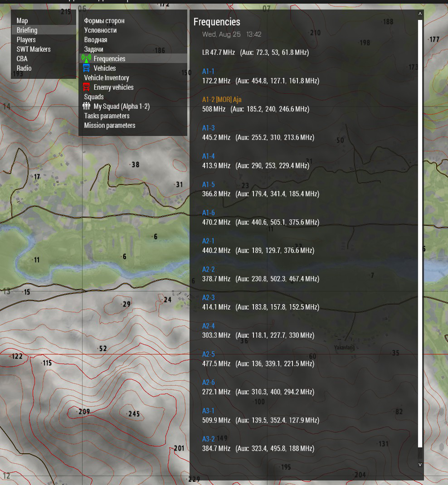Click the A3-2 squad link
The image size is (448, 485).
(x=209, y=439)
